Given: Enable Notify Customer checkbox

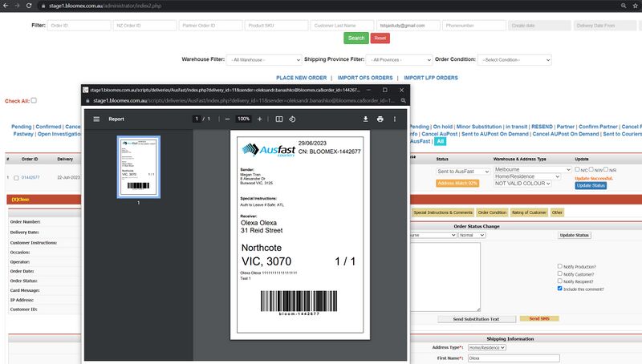Looking at the screenshot, I should pos(559,273).
